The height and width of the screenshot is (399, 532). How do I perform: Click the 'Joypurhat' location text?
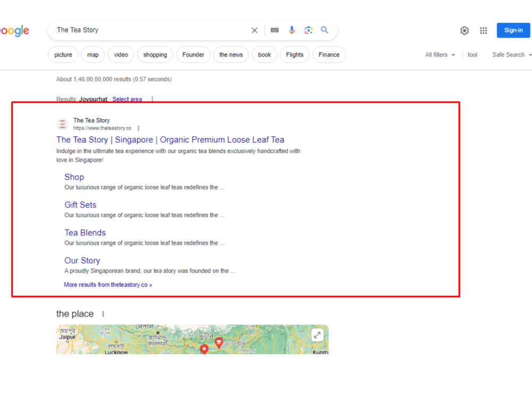pyautogui.click(x=93, y=99)
